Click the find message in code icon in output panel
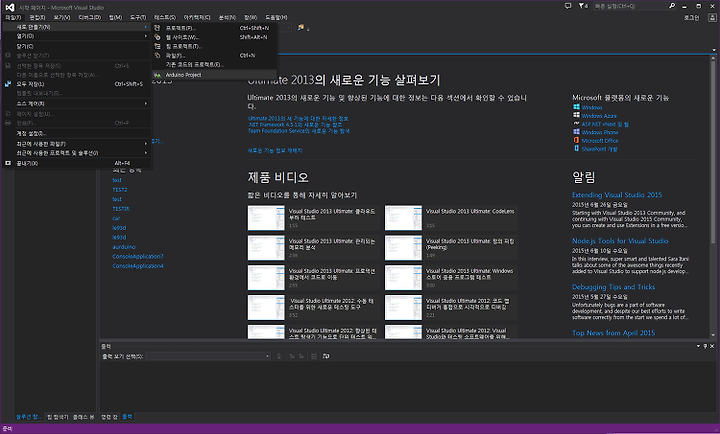720x434 pixels. [x=280, y=356]
